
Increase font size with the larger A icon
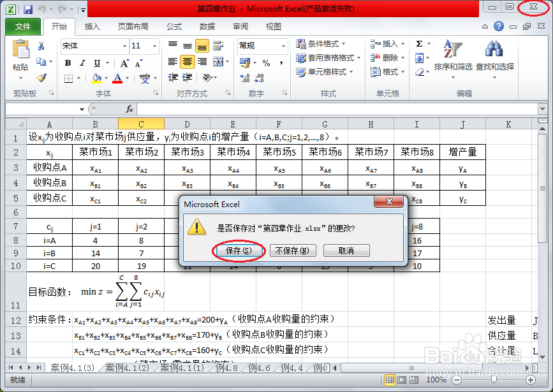click(x=124, y=64)
